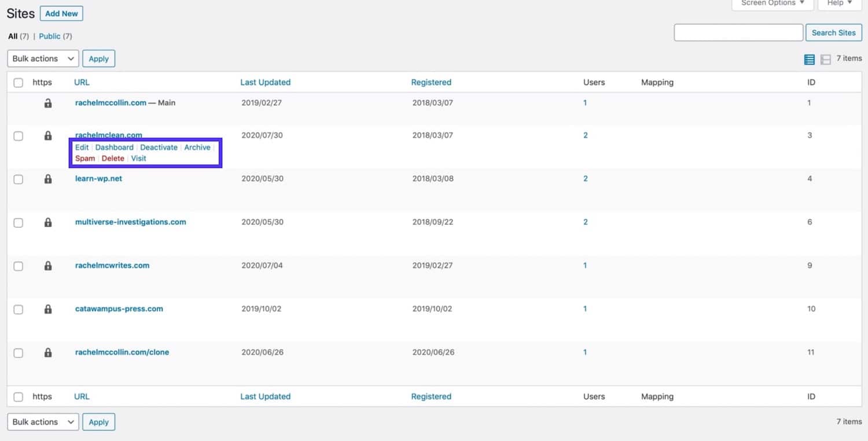Screen dimensions: 868x441
Task: Visit rachelmclean.com using the Visit link
Action: 138,158
